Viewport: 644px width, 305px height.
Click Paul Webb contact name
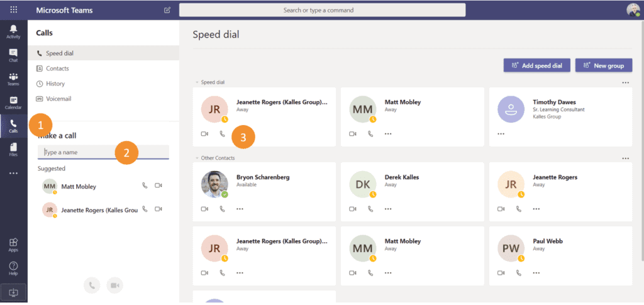coord(548,241)
